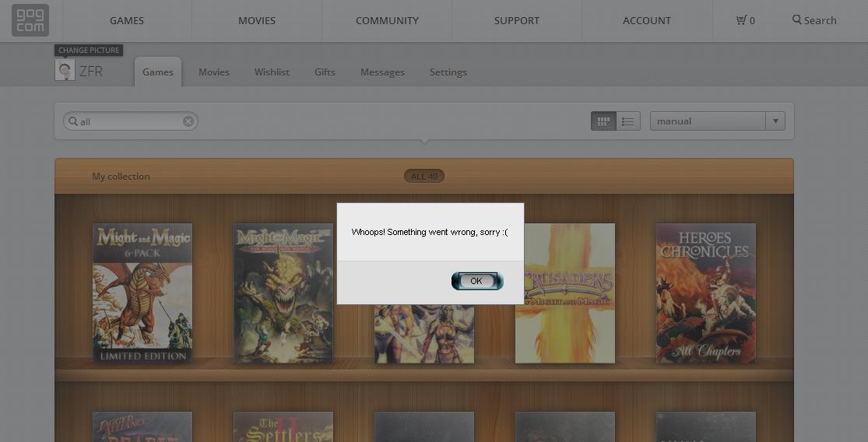
Task: Open the manual sorting dropdown
Action: [718, 121]
